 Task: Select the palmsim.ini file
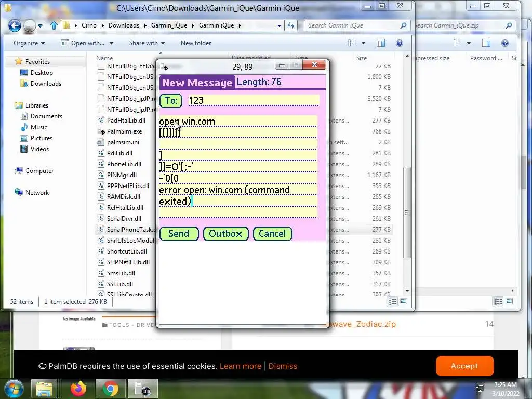(x=123, y=142)
